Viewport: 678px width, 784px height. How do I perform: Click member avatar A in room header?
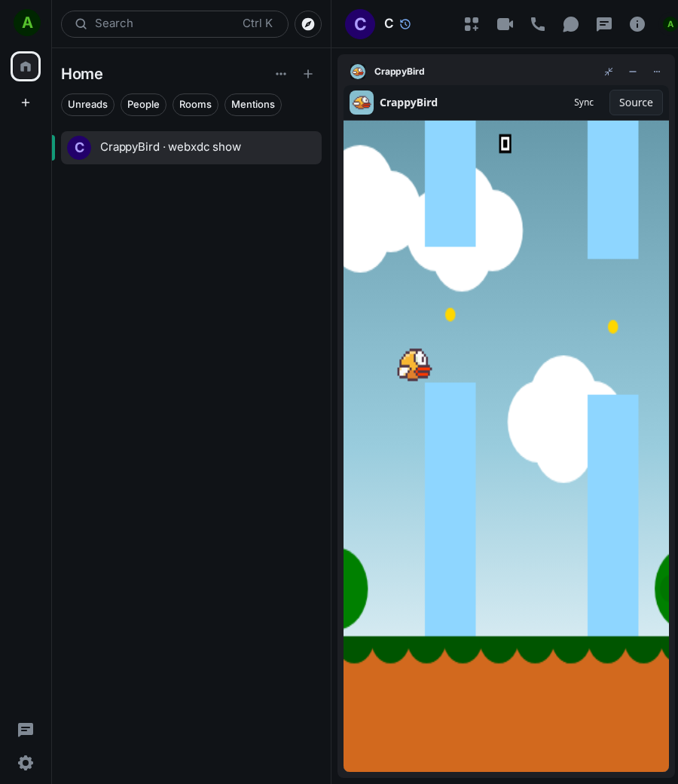point(670,24)
